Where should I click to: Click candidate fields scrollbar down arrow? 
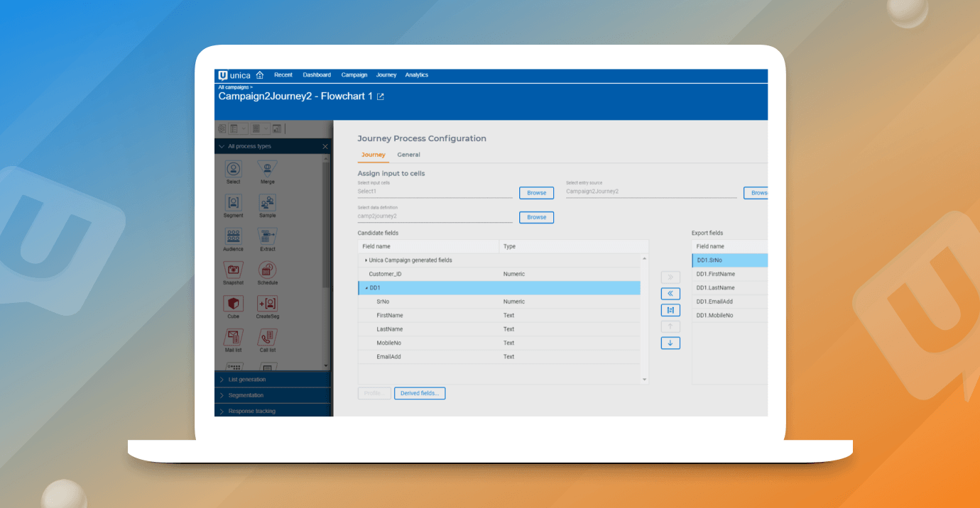coord(645,380)
